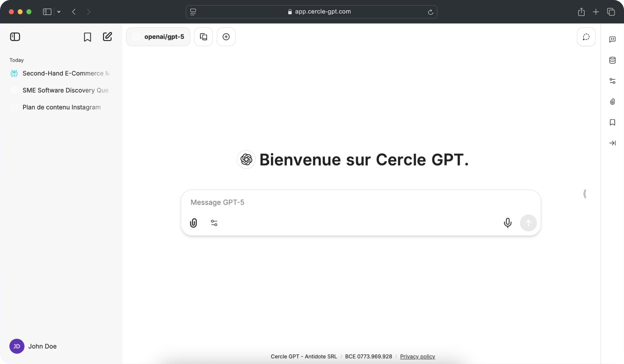Reload page with refresh icon
624x364 pixels.
[x=430, y=12]
